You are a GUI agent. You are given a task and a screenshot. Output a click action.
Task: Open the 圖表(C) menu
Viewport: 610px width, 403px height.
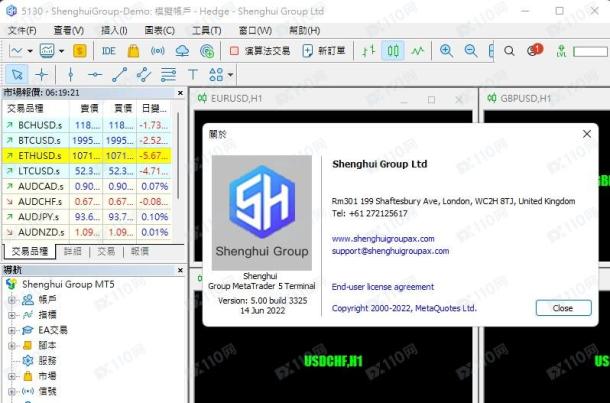pyautogui.click(x=160, y=30)
